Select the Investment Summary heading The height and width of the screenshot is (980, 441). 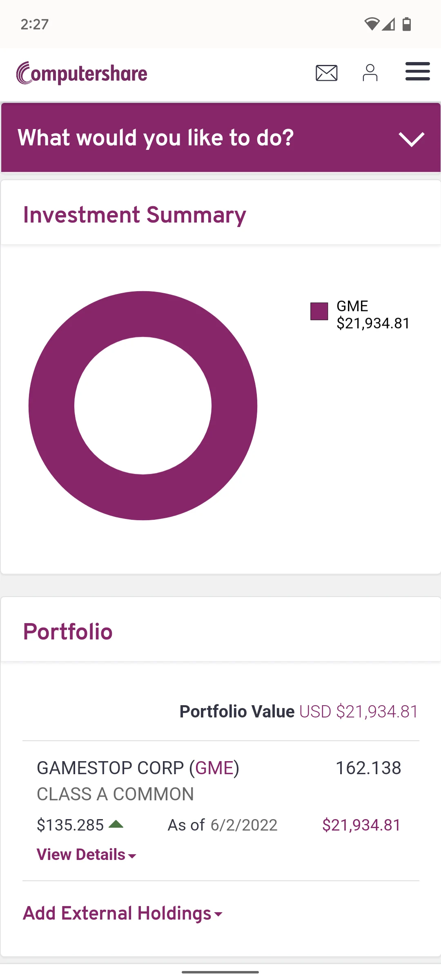click(135, 215)
